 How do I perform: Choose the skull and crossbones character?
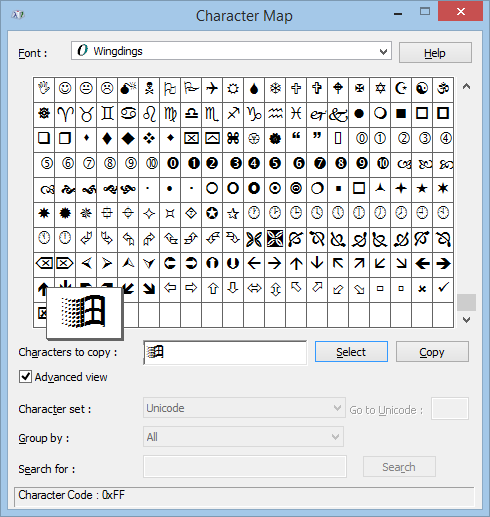149,89
